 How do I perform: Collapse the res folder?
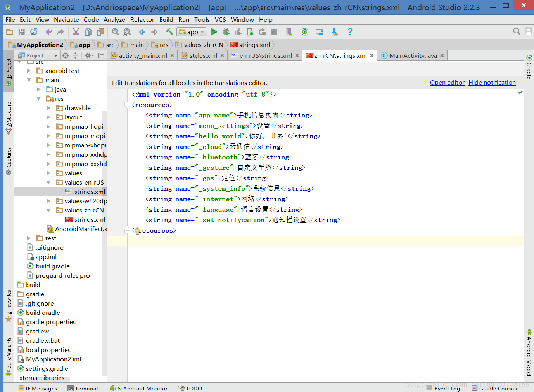(39, 98)
